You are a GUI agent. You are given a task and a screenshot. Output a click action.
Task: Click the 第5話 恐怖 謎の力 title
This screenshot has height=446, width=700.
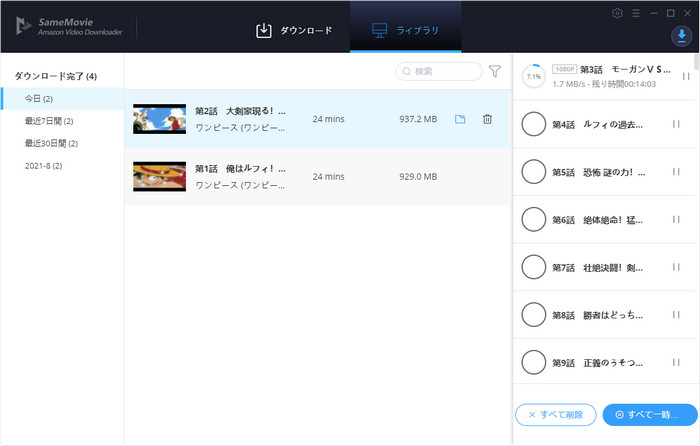click(599, 172)
